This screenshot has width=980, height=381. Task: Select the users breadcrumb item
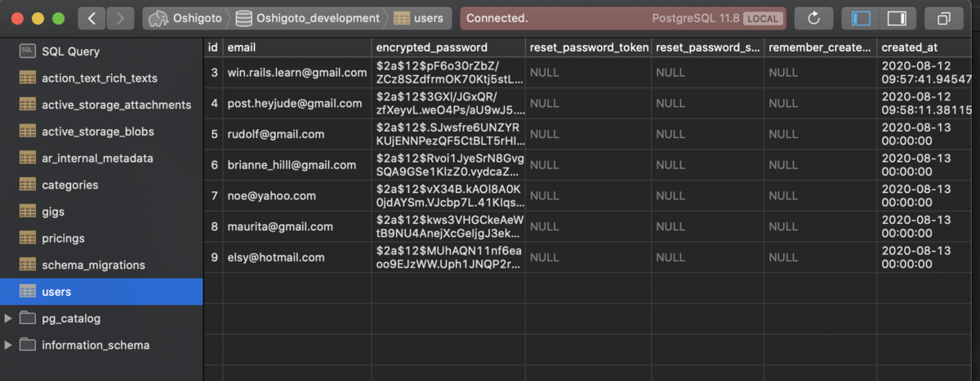coord(419,18)
